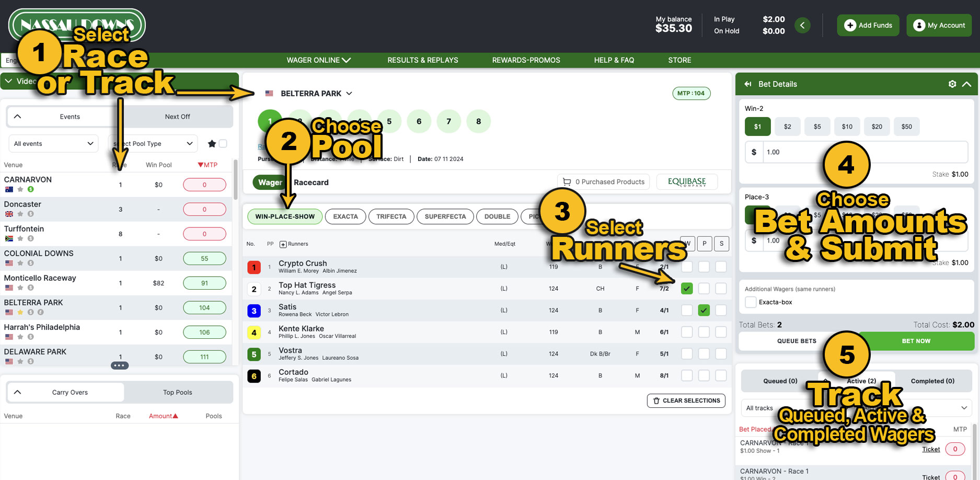980x480 pixels.
Task: Check Place box for Cortado
Action: [704, 375]
